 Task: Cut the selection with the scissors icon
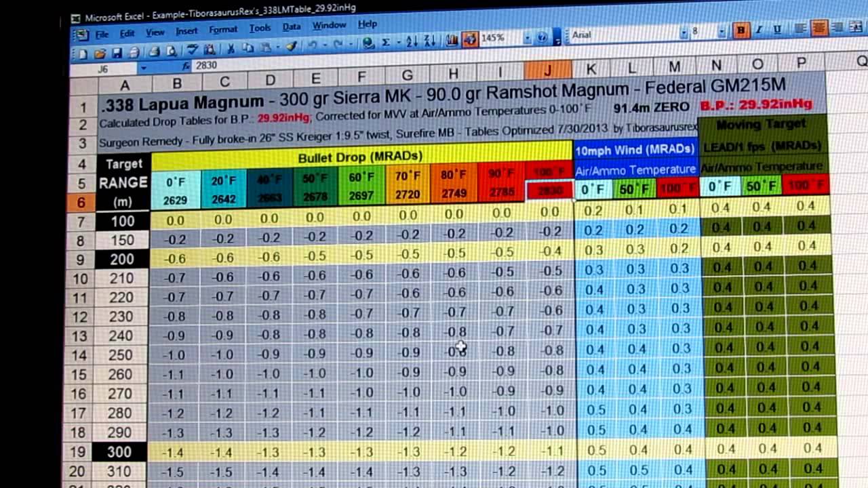(231, 49)
